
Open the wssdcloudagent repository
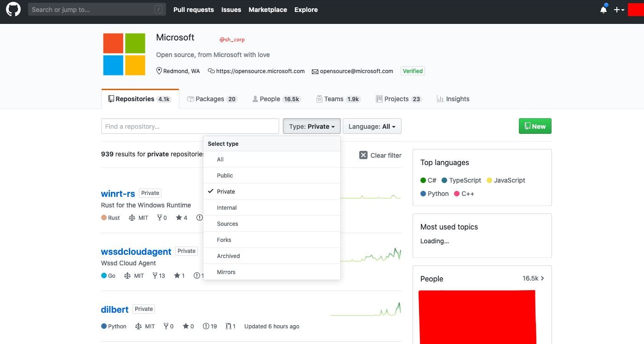click(136, 251)
